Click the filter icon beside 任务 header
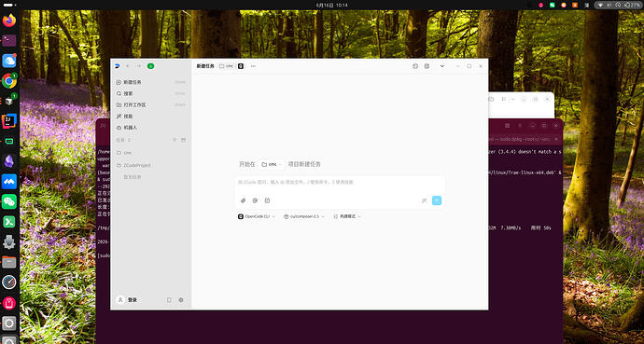Screen dimensions: 644x344 coord(175,140)
